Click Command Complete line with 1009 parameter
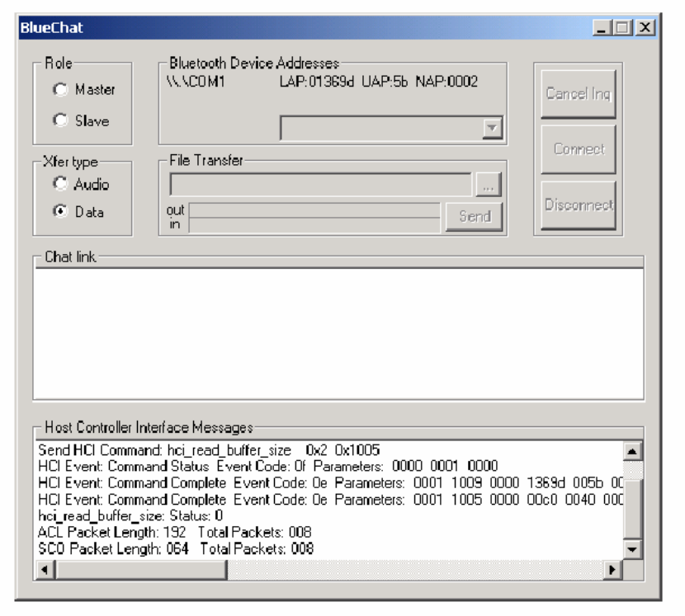 click(x=330, y=483)
